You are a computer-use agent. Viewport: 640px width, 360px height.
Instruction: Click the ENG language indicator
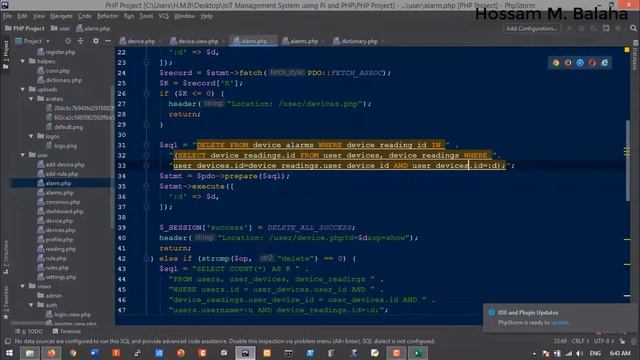click(x=595, y=353)
